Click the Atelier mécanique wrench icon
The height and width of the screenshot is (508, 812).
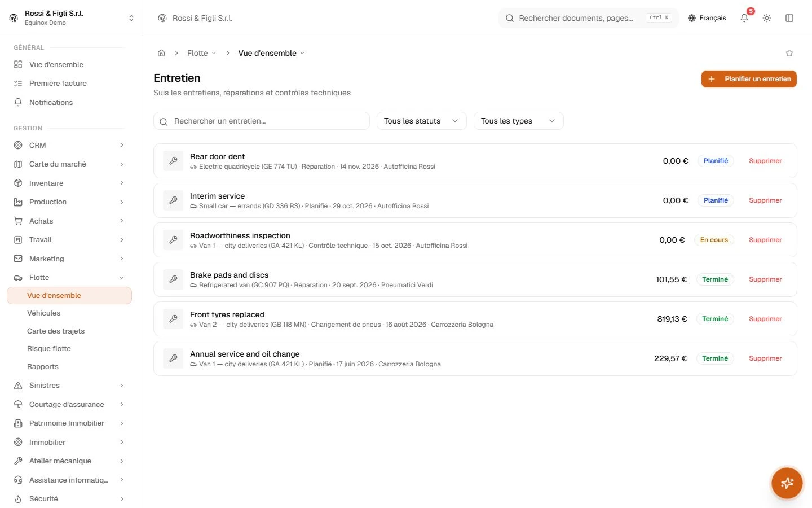(x=18, y=461)
